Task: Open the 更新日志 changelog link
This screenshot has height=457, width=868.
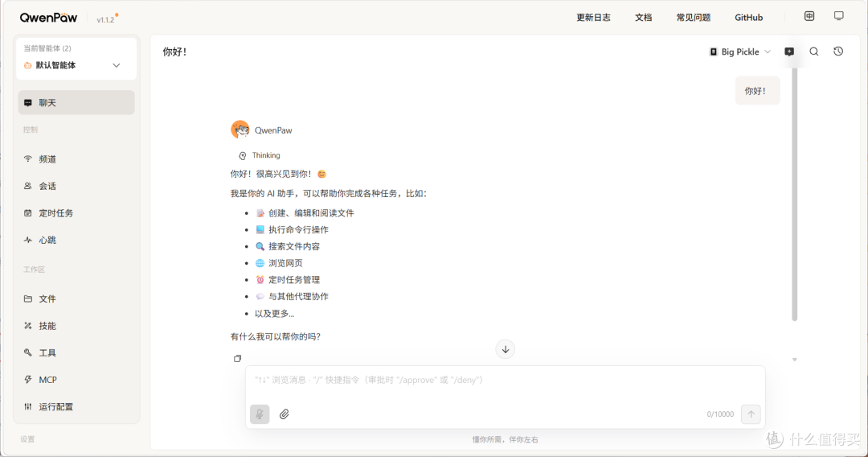Action: [x=593, y=18]
